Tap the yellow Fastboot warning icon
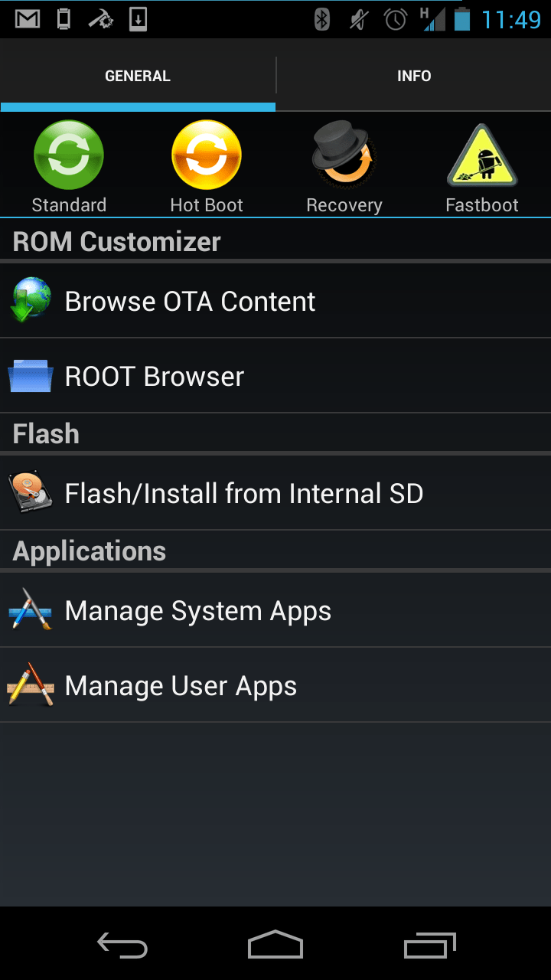The width and height of the screenshot is (551, 980). tap(482, 157)
